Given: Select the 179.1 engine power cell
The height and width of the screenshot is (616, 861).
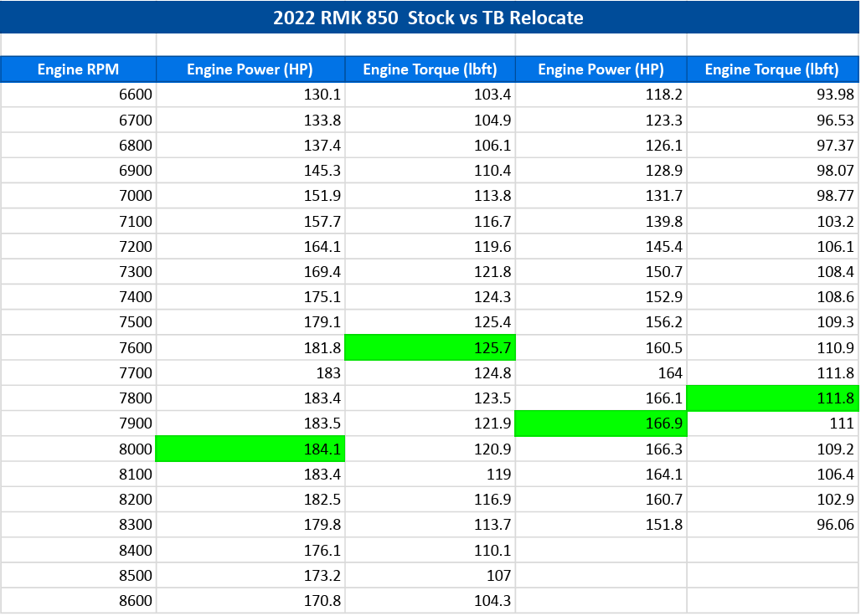Looking at the screenshot, I should pyautogui.click(x=250, y=322).
